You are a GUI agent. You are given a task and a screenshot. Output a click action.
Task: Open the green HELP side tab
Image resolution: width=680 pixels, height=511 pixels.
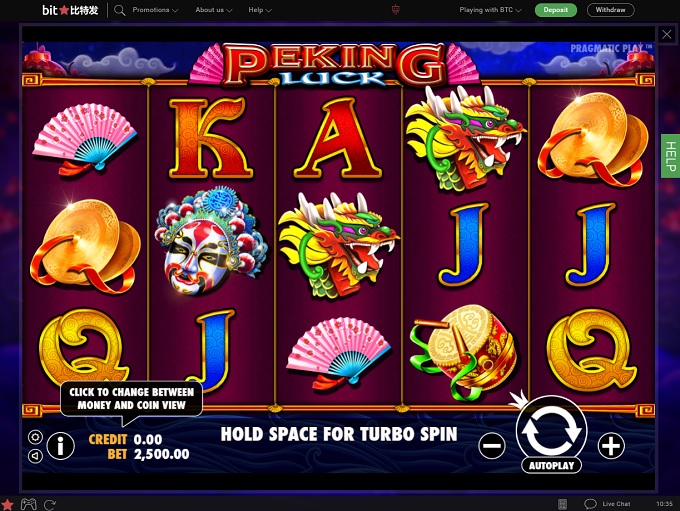point(670,156)
